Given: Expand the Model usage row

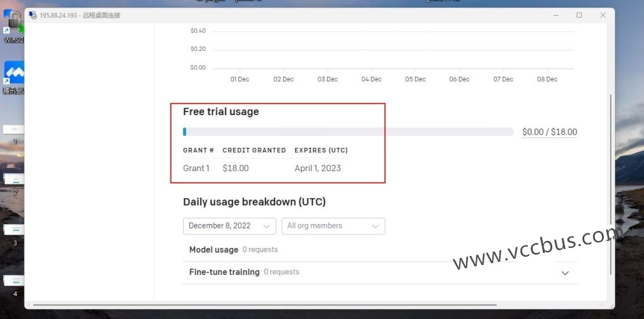Looking at the screenshot, I should (214, 250).
